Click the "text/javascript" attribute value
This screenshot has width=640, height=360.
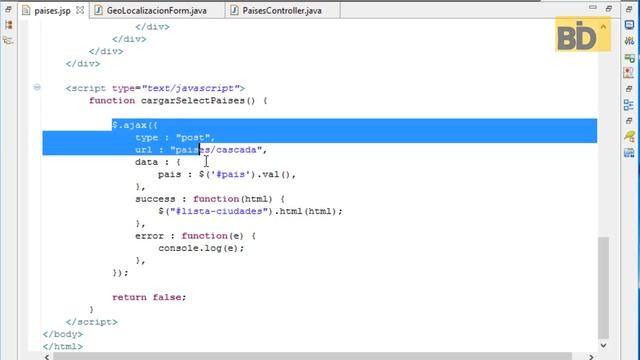[190, 88]
